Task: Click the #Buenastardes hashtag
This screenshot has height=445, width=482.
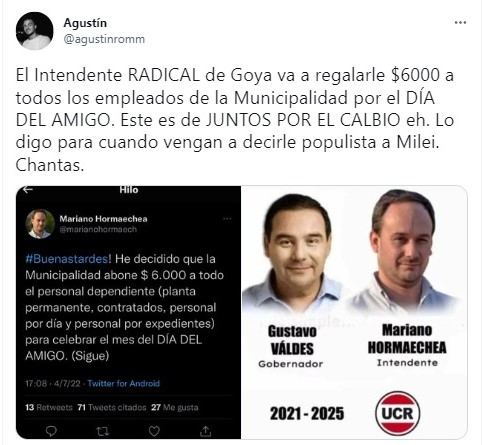Action: 68,259
